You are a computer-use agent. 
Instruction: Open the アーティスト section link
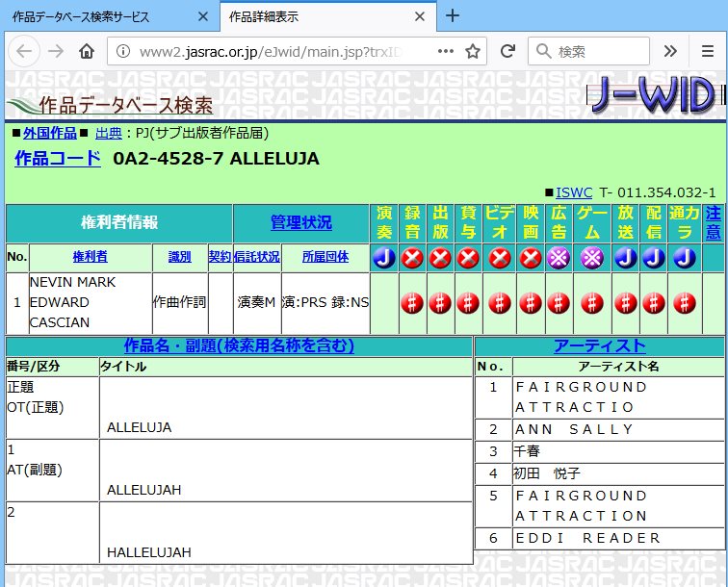click(599, 345)
